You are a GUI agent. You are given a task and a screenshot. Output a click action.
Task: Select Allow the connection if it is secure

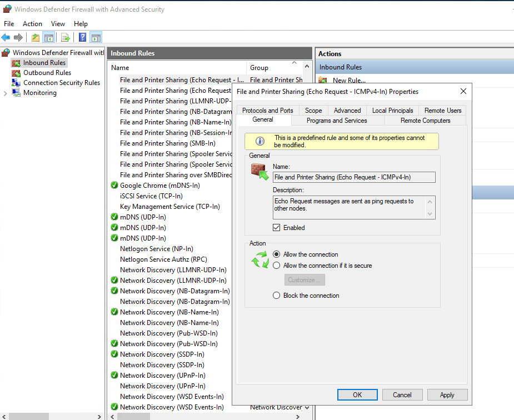pos(276,266)
